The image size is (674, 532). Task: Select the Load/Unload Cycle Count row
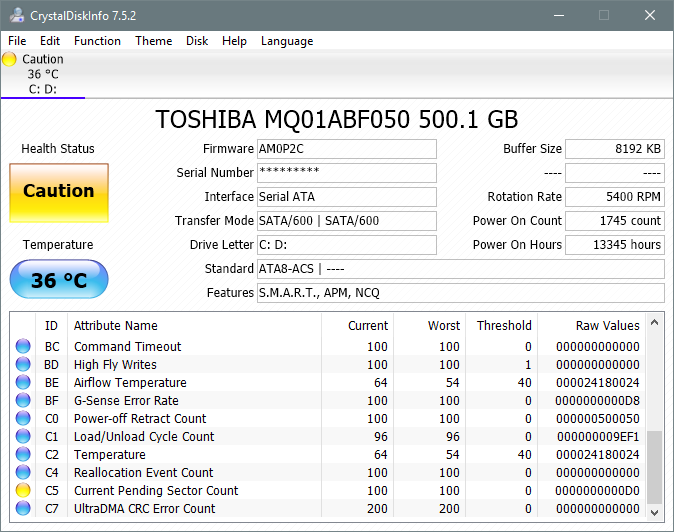tap(328, 437)
